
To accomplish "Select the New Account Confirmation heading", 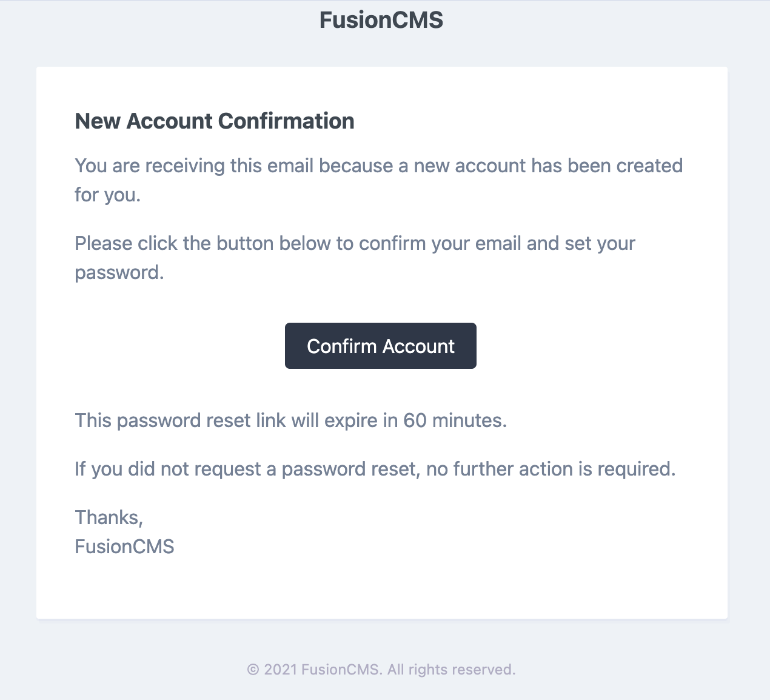I will click(215, 121).
